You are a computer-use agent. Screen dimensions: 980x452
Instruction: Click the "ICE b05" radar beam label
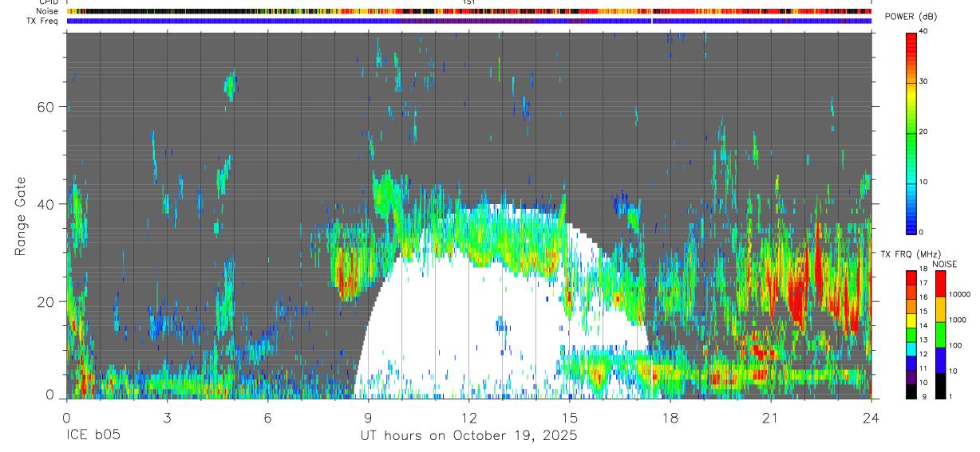coord(93,435)
